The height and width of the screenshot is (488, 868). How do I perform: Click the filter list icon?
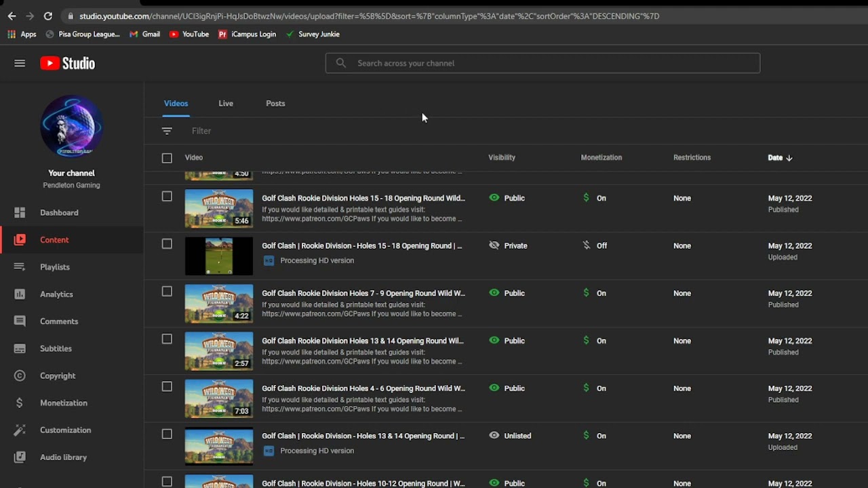pos(167,131)
